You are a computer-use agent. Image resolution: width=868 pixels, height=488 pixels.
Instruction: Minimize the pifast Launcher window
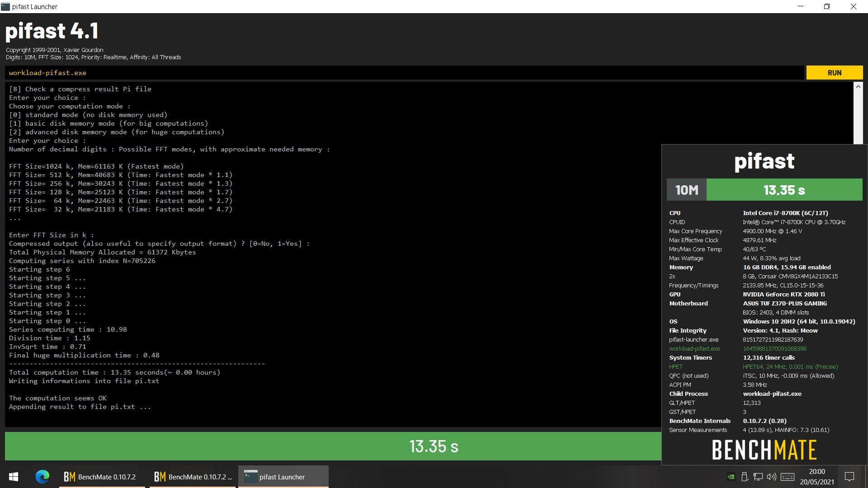pyautogui.click(x=801, y=6)
